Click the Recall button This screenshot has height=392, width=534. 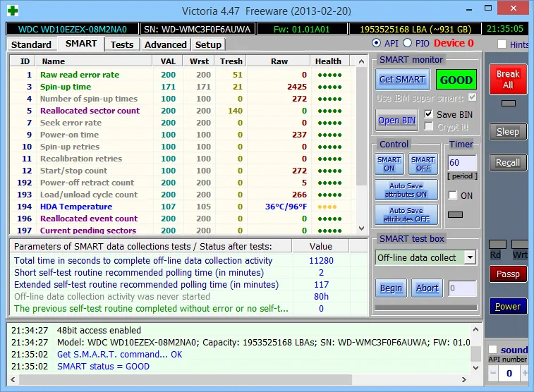[508, 163]
